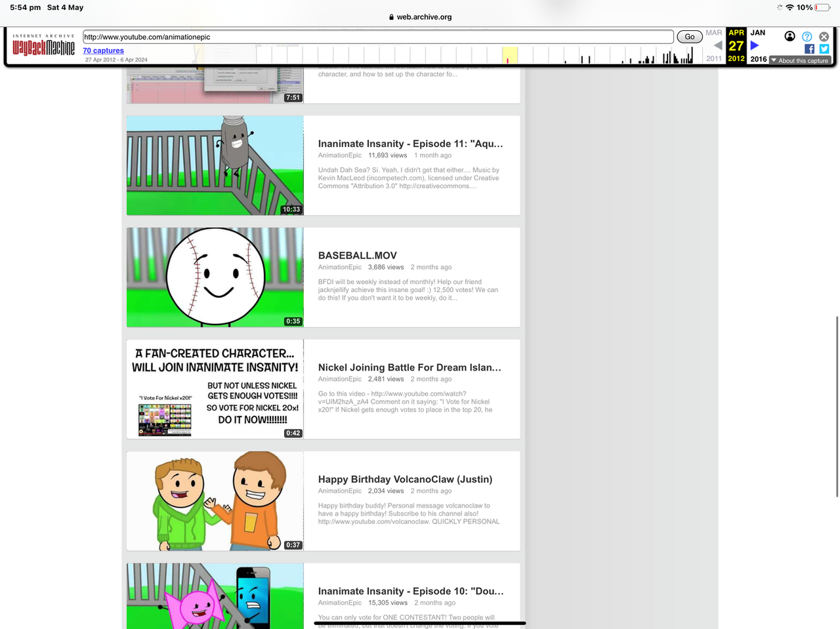The image size is (840, 629).
Task: Open Inanimate Insanity Episode 10 title
Action: [x=411, y=591]
